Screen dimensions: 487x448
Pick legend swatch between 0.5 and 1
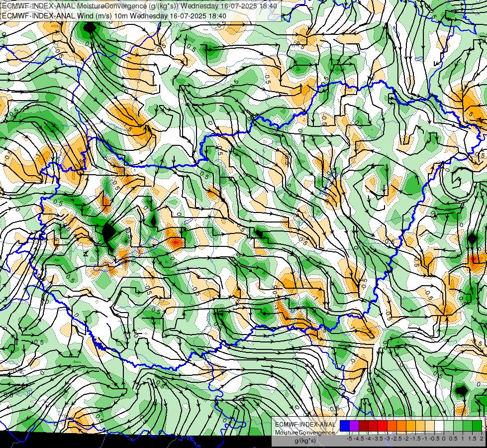[x=458, y=426]
